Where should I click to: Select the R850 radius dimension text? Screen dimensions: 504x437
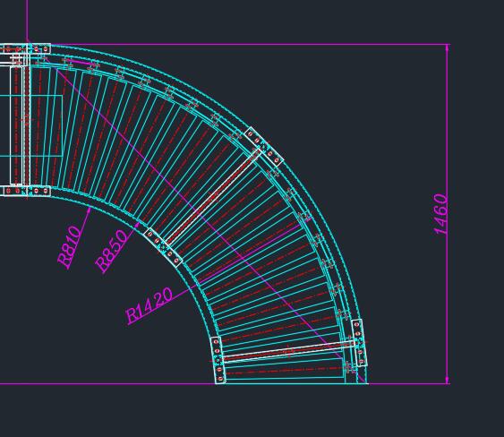pos(112,251)
